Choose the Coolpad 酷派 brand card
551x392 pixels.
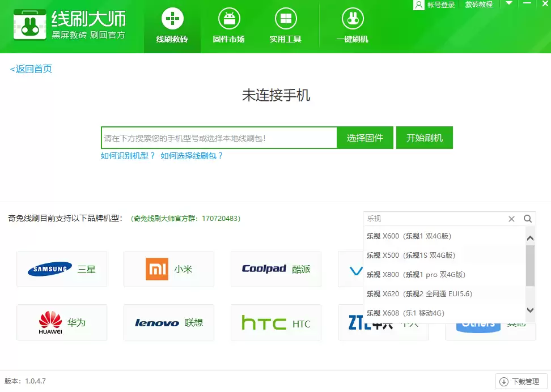pos(276,269)
